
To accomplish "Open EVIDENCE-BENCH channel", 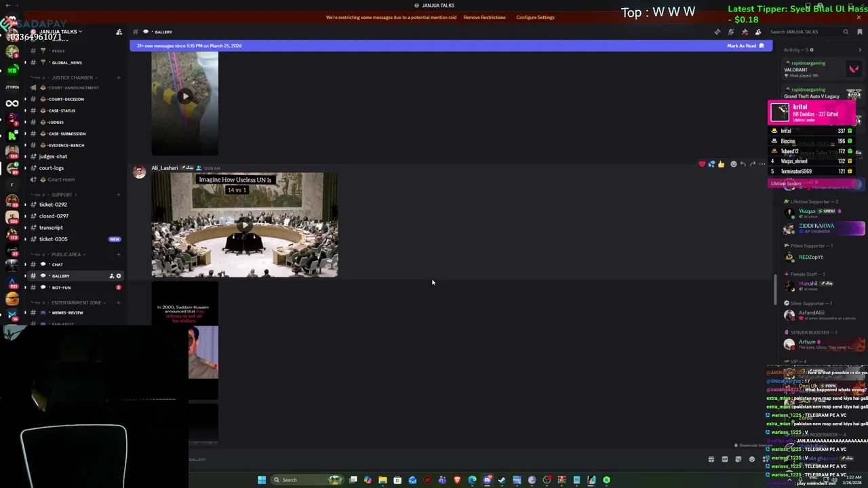I will point(75,145).
